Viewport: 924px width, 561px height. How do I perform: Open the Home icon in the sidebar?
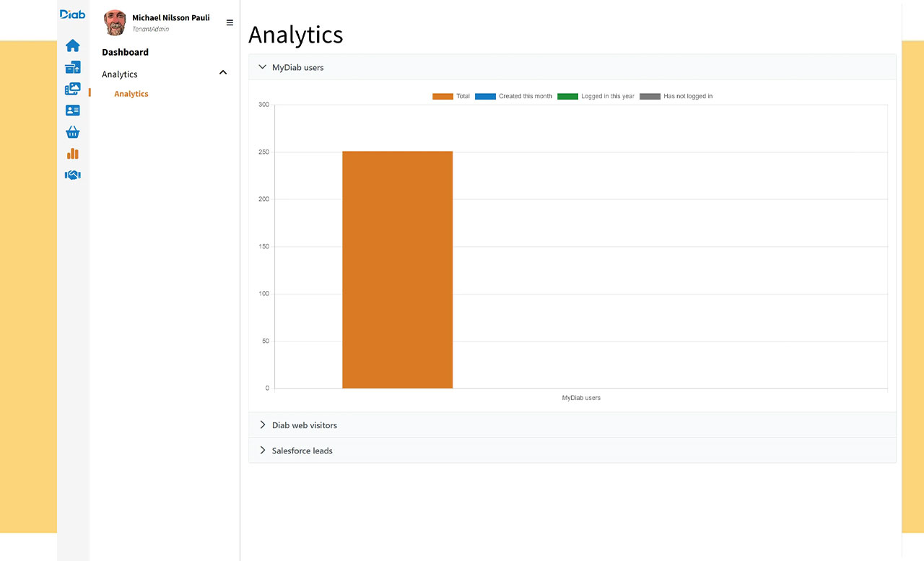click(x=72, y=45)
